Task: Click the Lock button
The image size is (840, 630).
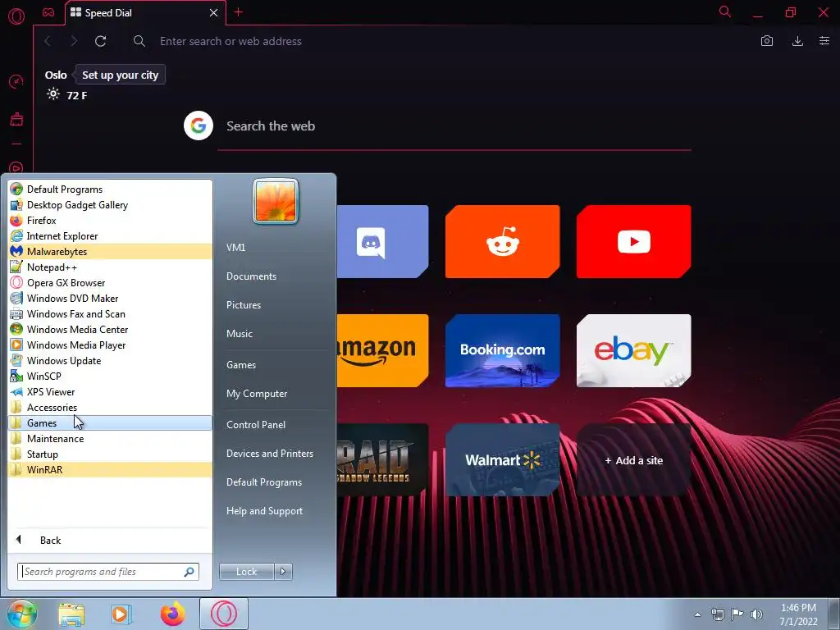Action: point(246,572)
